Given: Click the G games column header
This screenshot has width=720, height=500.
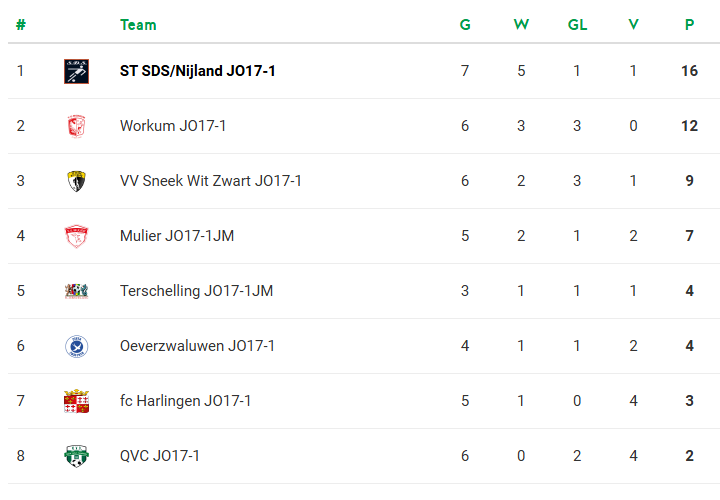Looking at the screenshot, I should click(465, 25).
